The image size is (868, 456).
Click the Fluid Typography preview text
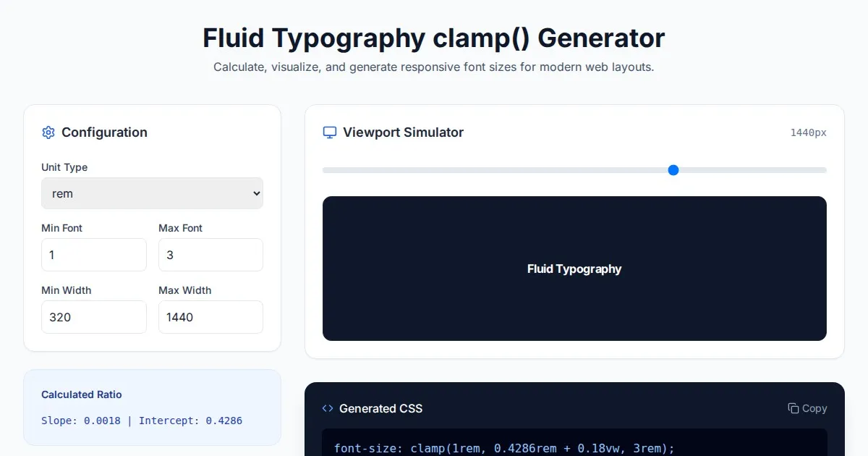tap(574, 269)
